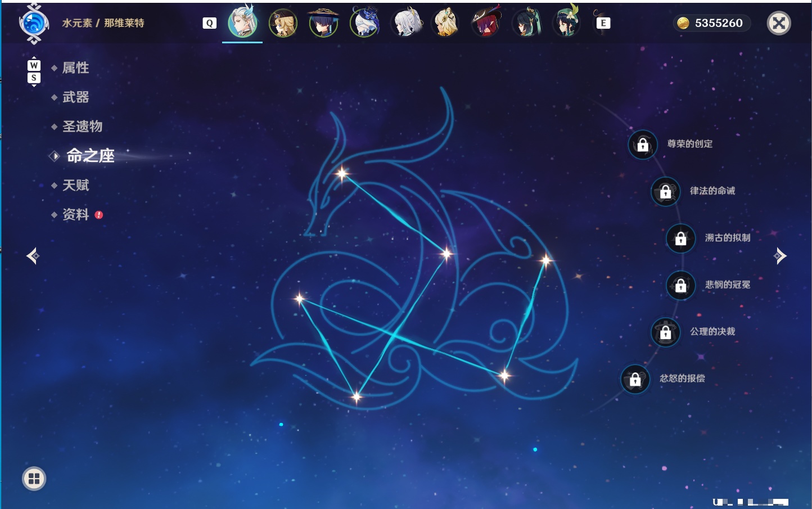Click the topmost star at the dragon's head
The height and width of the screenshot is (509, 812).
(342, 173)
